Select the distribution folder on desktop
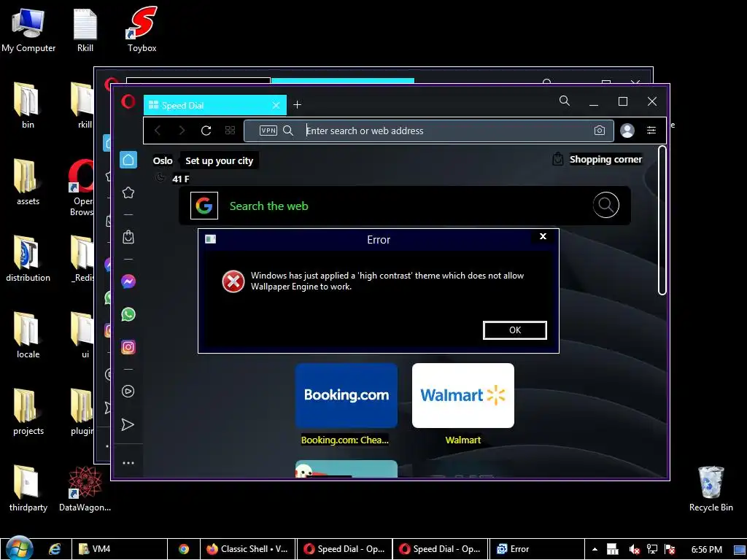The width and height of the screenshot is (747, 560). pyautogui.click(x=28, y=259)
